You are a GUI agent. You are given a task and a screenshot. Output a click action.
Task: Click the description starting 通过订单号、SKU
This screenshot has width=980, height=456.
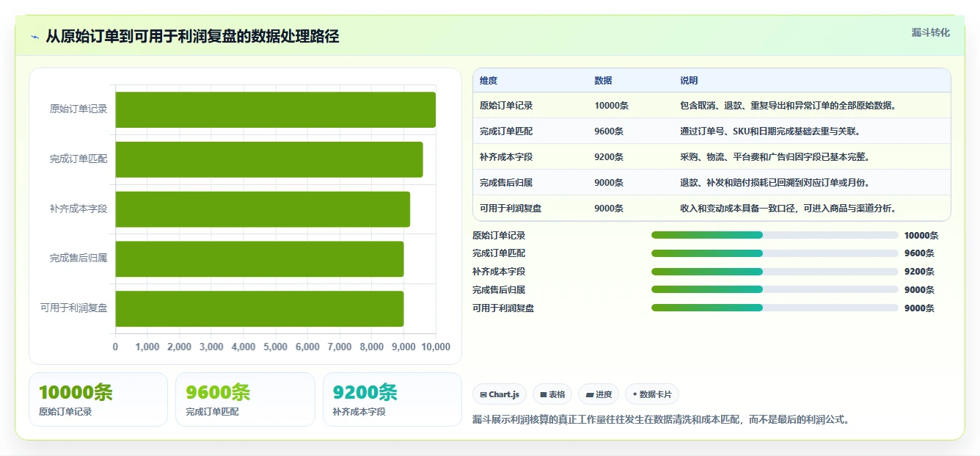point(770,131)
